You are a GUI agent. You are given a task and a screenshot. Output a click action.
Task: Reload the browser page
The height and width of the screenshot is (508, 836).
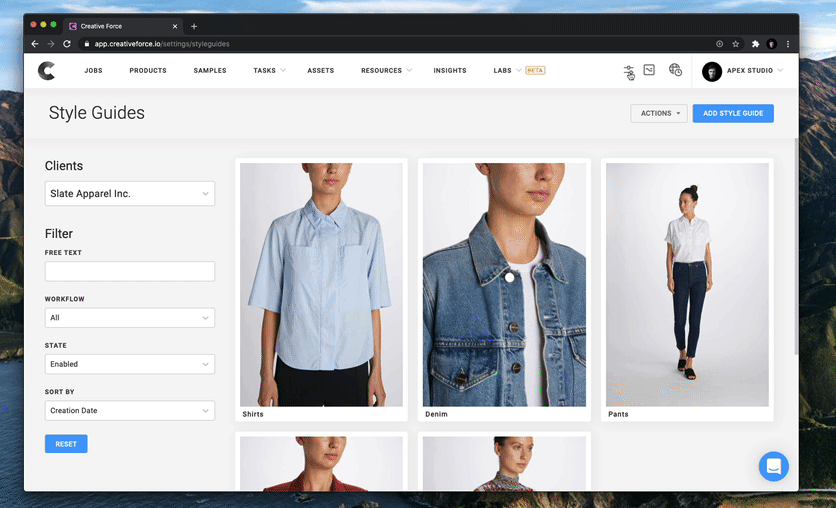67,44
